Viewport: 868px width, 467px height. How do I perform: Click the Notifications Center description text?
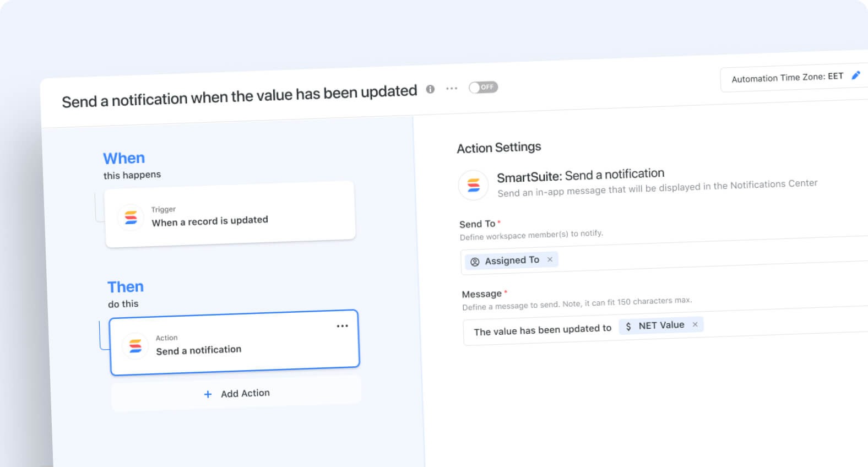657,188
